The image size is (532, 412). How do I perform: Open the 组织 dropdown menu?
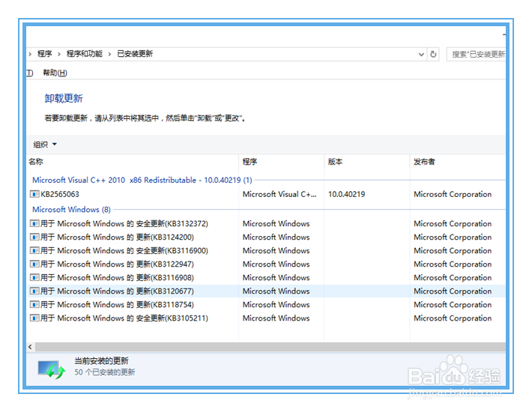point(45,145)
